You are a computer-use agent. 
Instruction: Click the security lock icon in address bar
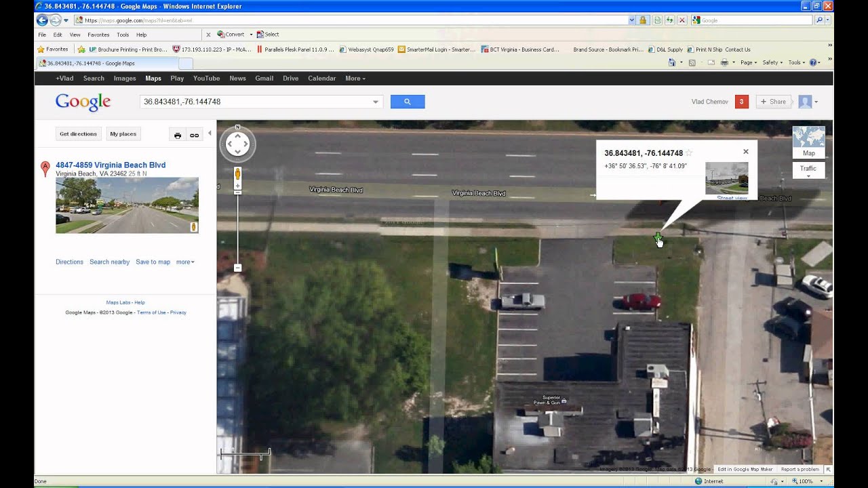643,20
